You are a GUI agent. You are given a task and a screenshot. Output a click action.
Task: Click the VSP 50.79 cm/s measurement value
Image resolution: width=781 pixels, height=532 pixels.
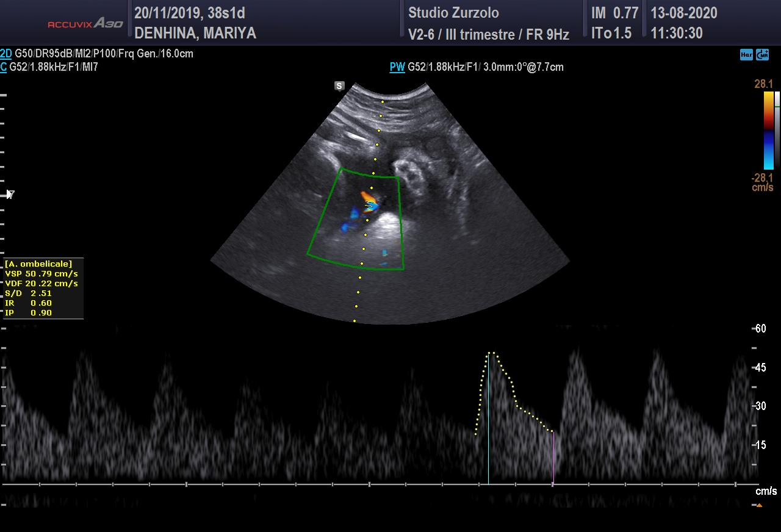(41, 274)
